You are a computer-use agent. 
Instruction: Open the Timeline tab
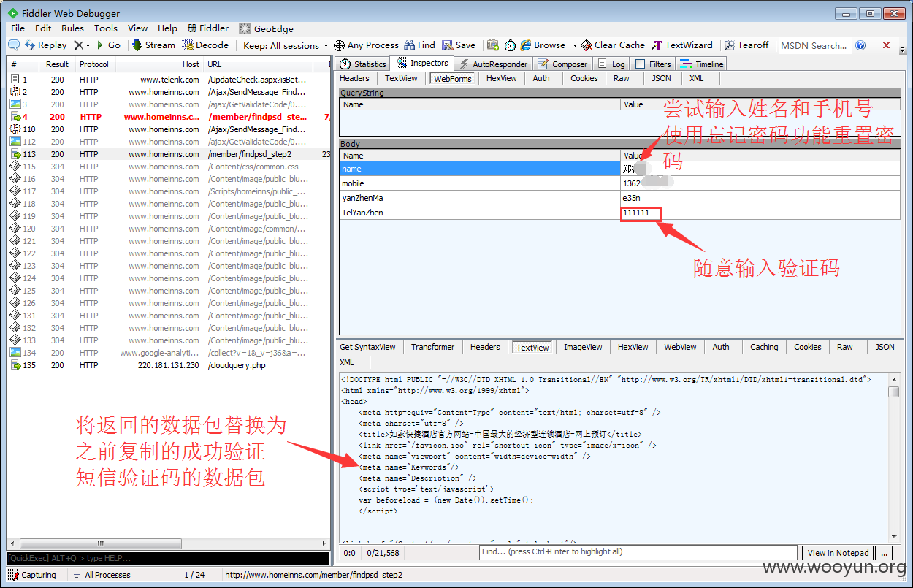coord(703,64)
